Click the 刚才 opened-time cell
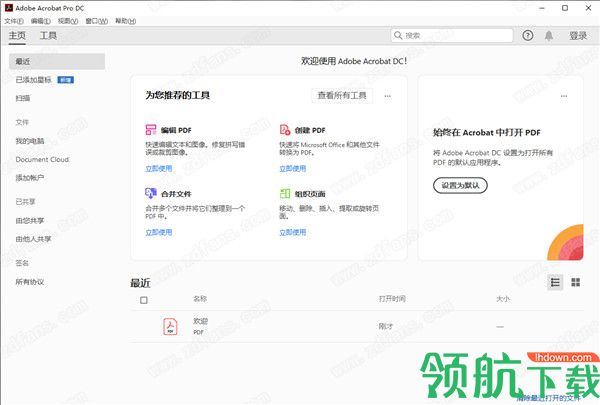 point(386,327)
